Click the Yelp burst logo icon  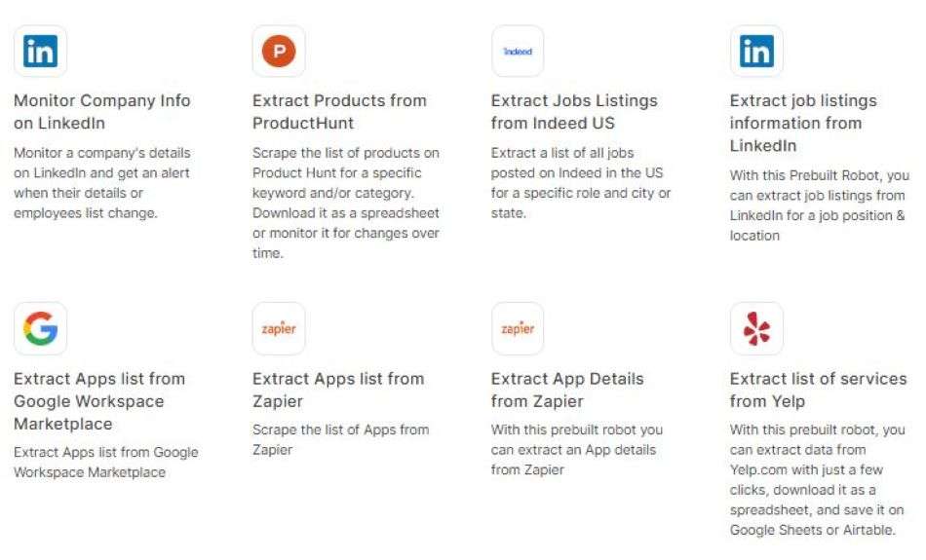click(x=756, y=328)
